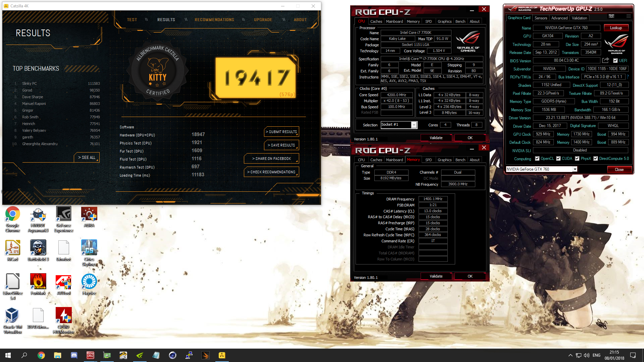
Task: Open the GPU-Z hamburger menu
Action: (629, 16)
